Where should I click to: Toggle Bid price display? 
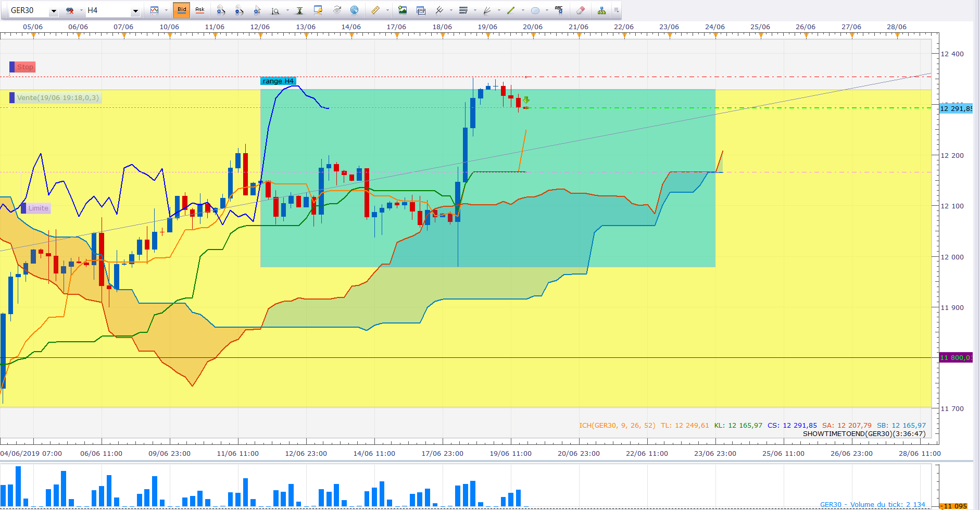click(x=182, y=10)
